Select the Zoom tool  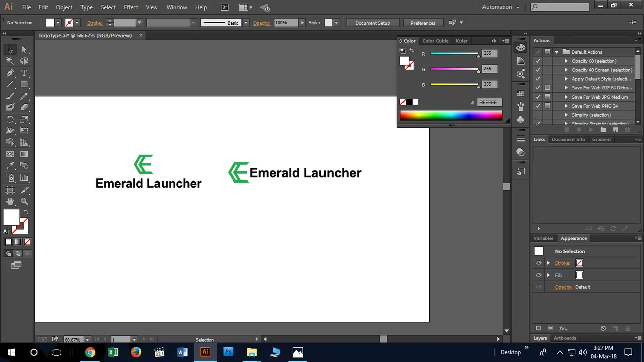tap(24, 201)
